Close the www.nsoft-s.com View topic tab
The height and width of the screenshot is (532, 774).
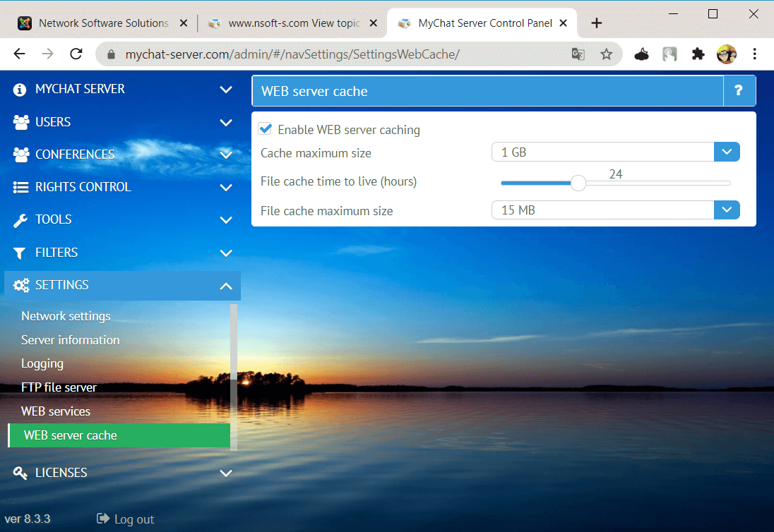pyautogui.click(x=374, y=23)
